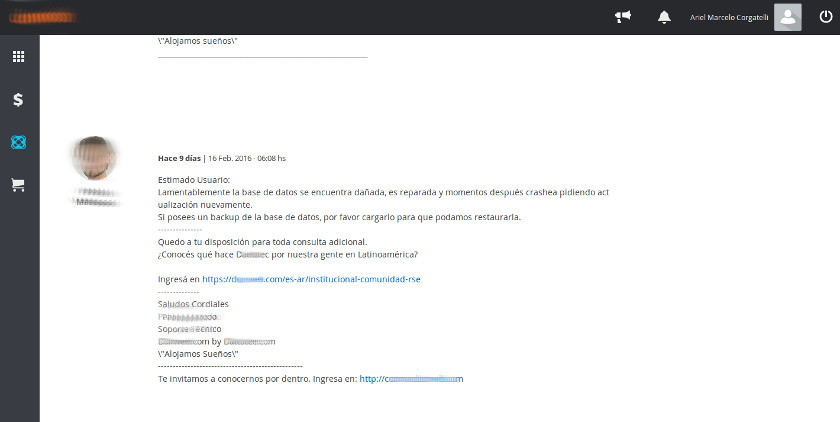Click the 'Hace 9 días' message timestamp
This screenshot has width=840, height=422.
(179, 158)
